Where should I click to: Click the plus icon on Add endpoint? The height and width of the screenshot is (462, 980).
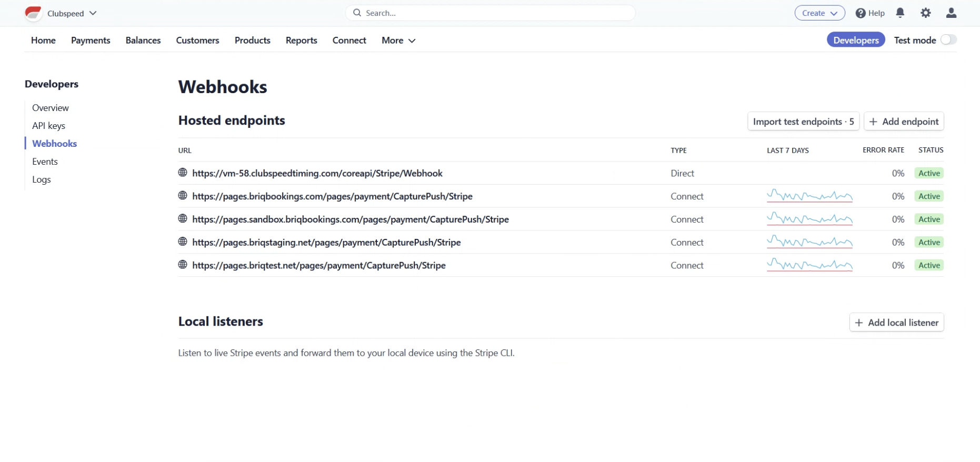[873, 122]
